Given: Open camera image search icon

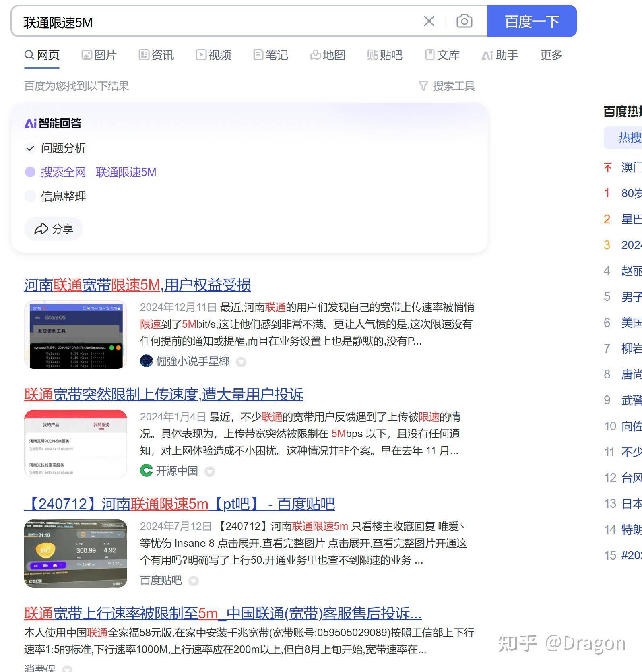Looking at the screenshot, I should coord(464,21).
